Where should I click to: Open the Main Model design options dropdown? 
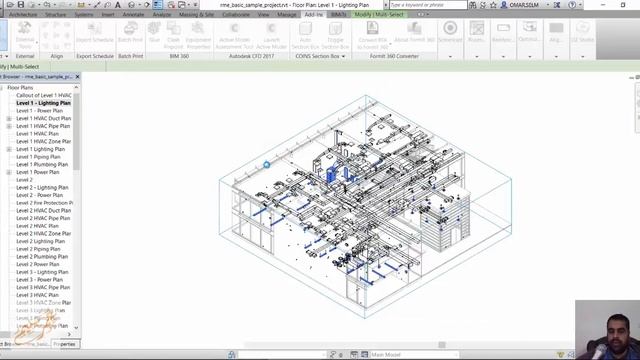[x=414, y=355]
